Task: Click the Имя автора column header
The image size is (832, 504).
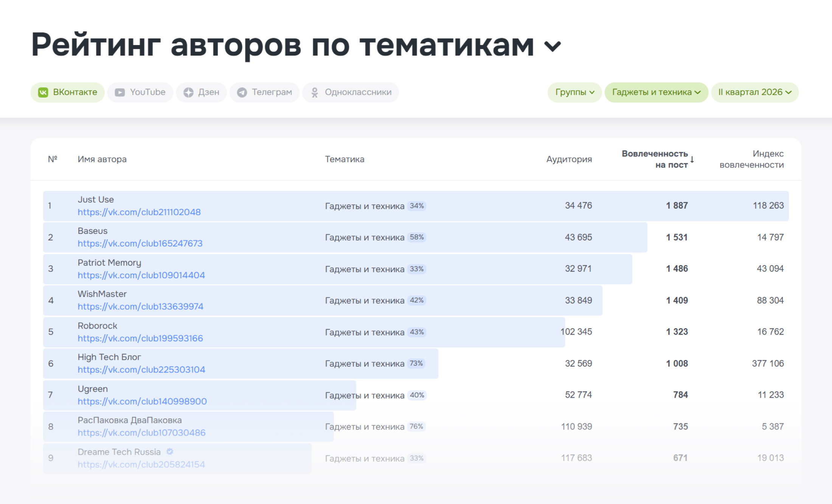Action: click(102, 159)
